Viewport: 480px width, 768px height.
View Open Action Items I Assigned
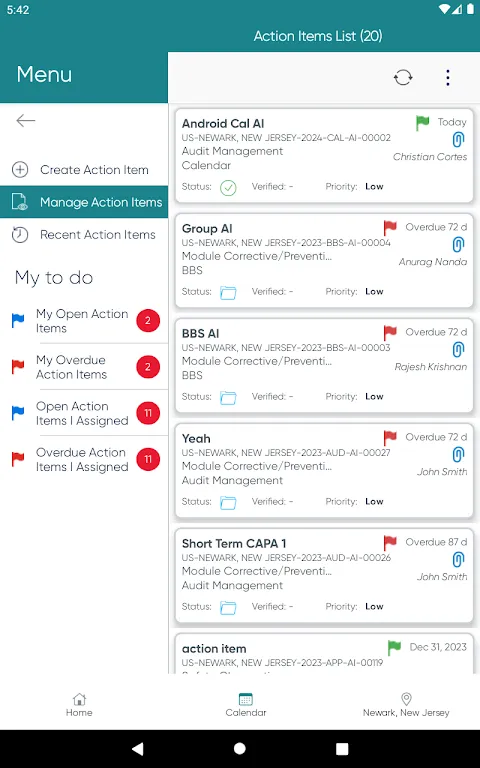(x=84, y=413)
